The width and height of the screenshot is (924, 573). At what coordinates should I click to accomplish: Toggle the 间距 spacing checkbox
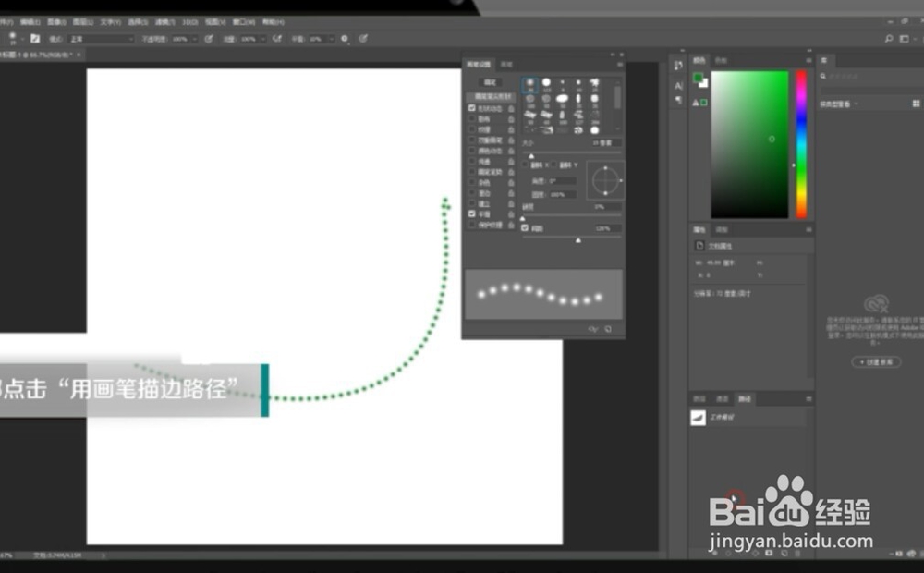[x=525, y=228]
